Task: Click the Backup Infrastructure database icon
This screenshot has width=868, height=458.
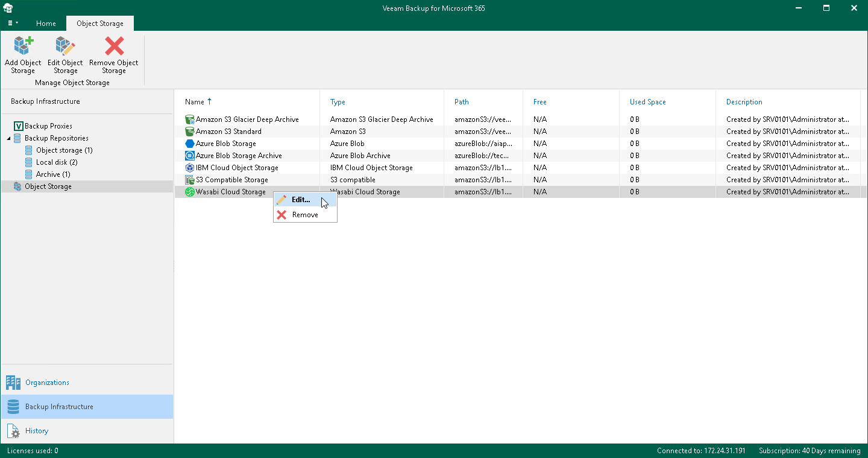Action: (13, 407)
